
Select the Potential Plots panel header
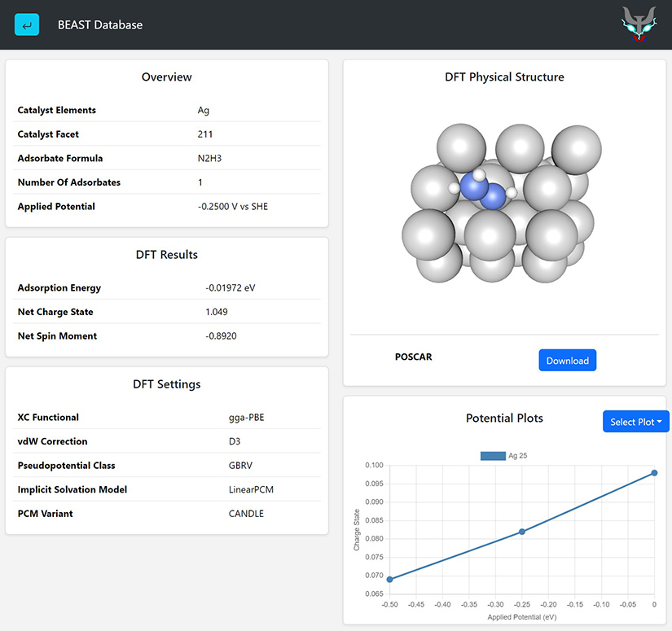(503, 418)
